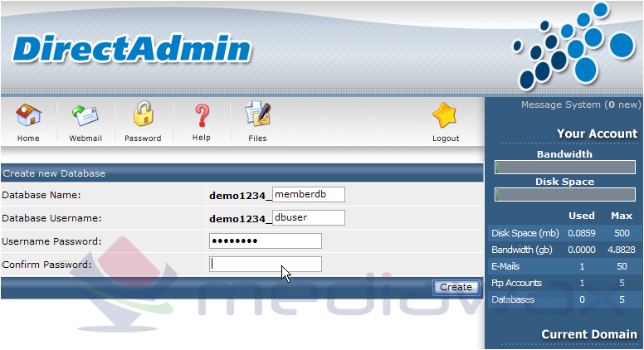This screenshot has width=644, height=350.
Task: Click the 'Bandwidth (gb)' row label
Action: 522,250
